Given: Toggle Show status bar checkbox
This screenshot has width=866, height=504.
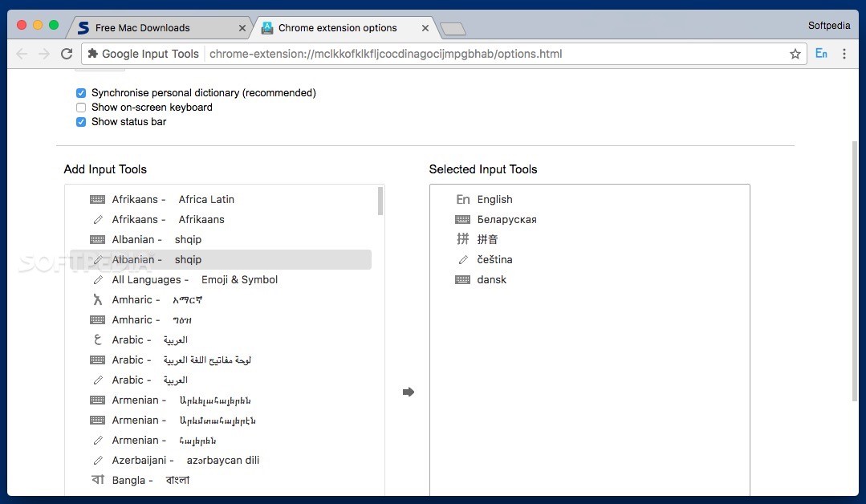Looking at the screenshot, I should pos(81,121).
